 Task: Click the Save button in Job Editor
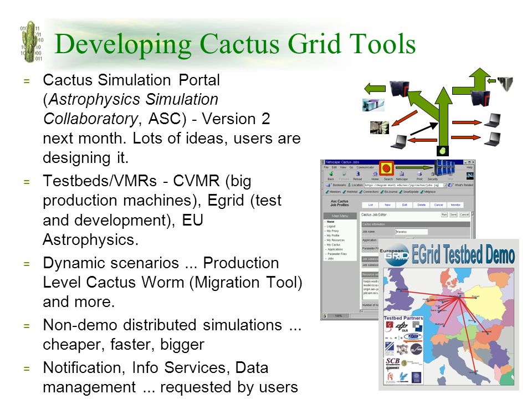[x=453, y=214]
